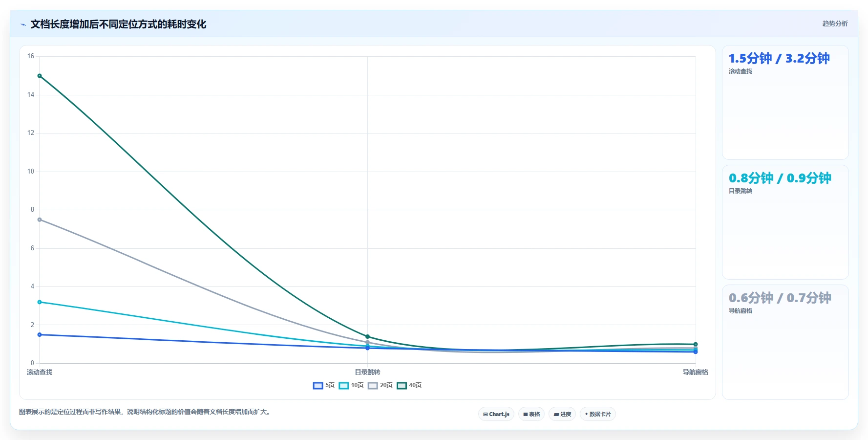Click the 1.5分钟 / 3.2分钟 stat value
This screenshot has height=440, width=868.
click(779, 58)
